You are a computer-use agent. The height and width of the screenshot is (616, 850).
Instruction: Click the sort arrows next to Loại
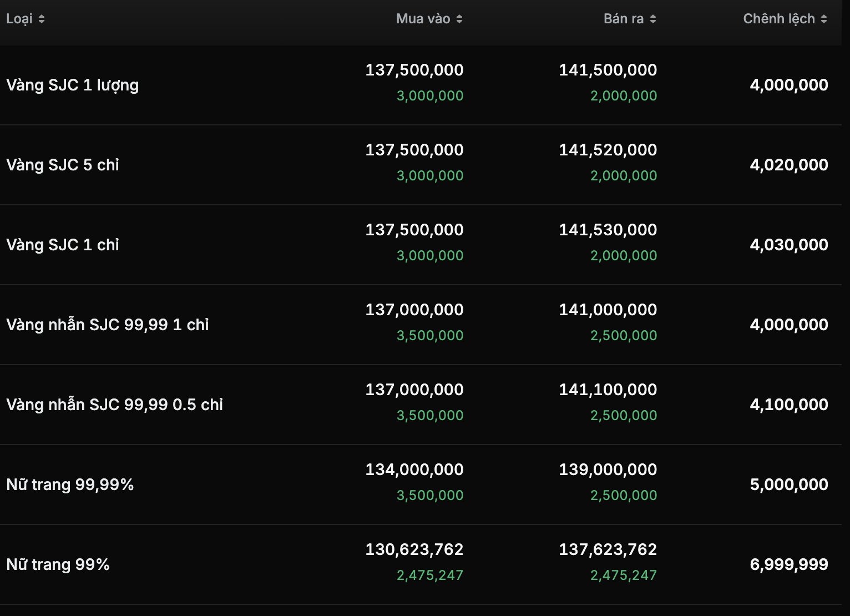click(42, 19)
